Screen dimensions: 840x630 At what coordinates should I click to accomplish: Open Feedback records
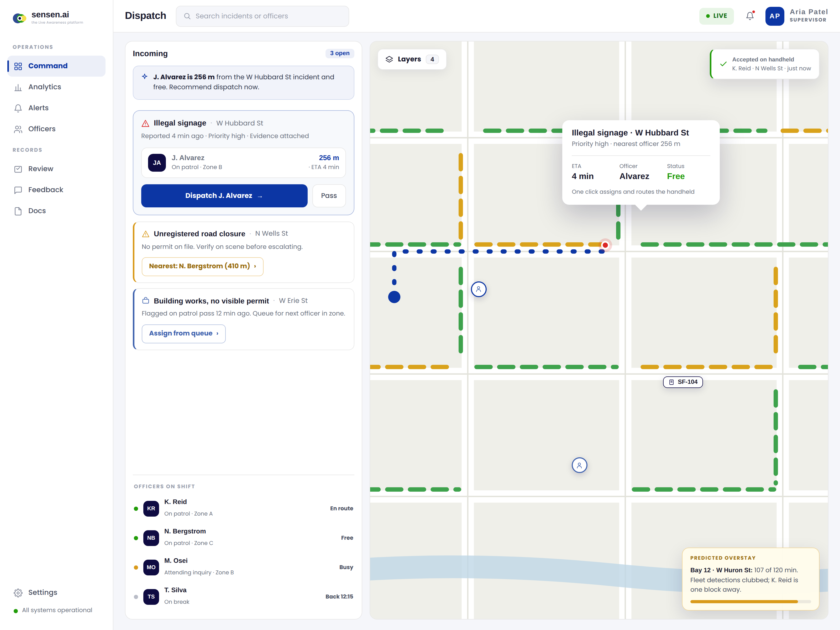pos(56,190)
